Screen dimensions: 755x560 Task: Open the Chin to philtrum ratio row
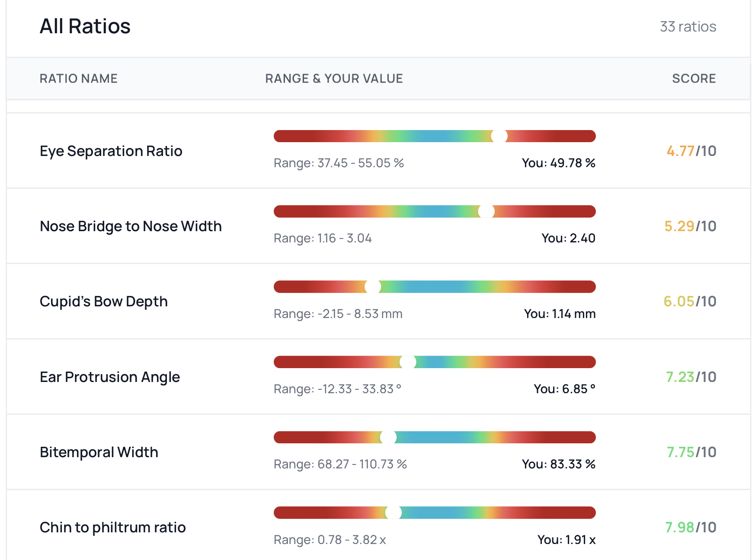[112, 527]
